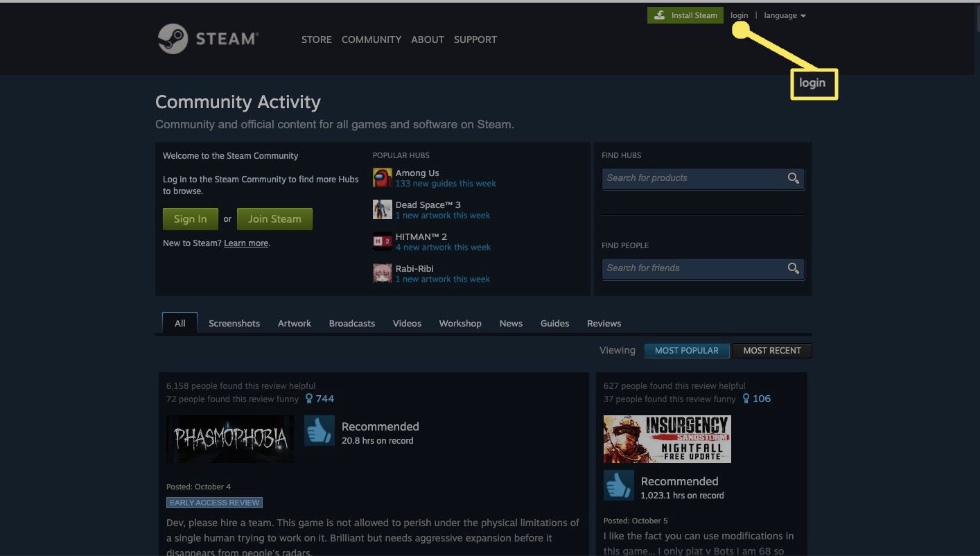Click the 744 awards count

click(x=325, y=399)
